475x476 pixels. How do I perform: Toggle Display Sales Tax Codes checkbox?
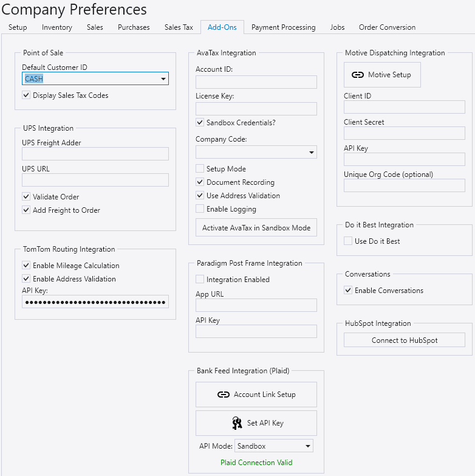click(26, 95)
